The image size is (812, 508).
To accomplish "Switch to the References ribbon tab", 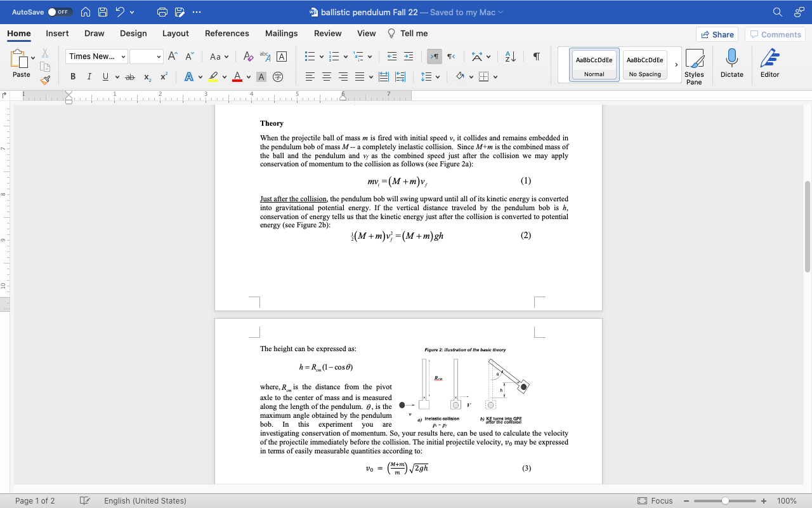I will (227, 33).
